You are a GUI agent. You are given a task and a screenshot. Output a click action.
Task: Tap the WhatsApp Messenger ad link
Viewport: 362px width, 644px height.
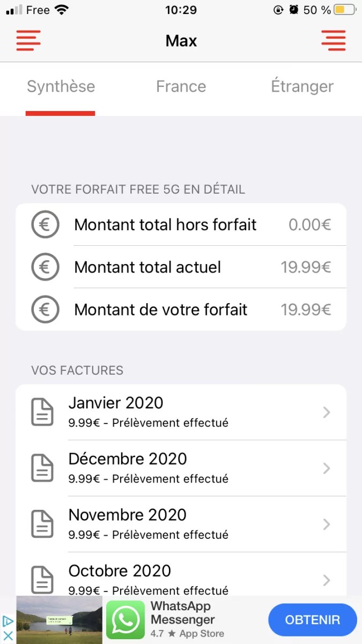[x=182, y=613]
